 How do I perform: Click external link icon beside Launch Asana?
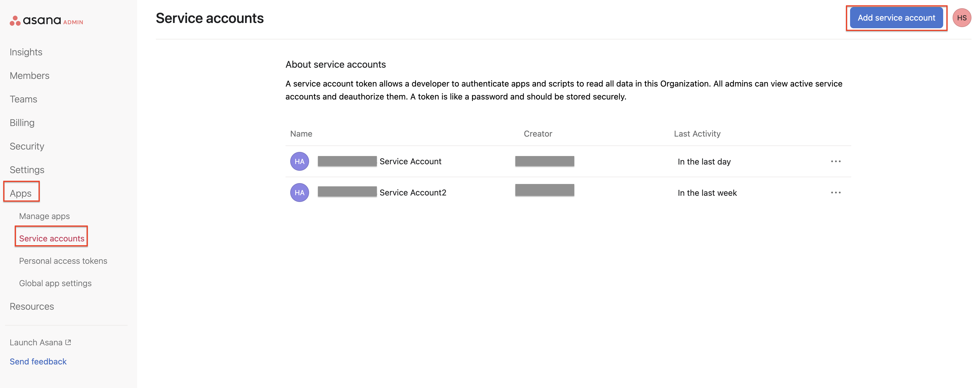68,342
